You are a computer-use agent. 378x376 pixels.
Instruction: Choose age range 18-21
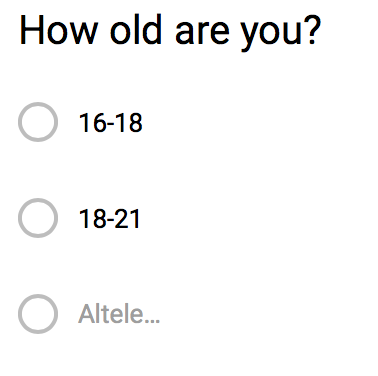(38, 218)
